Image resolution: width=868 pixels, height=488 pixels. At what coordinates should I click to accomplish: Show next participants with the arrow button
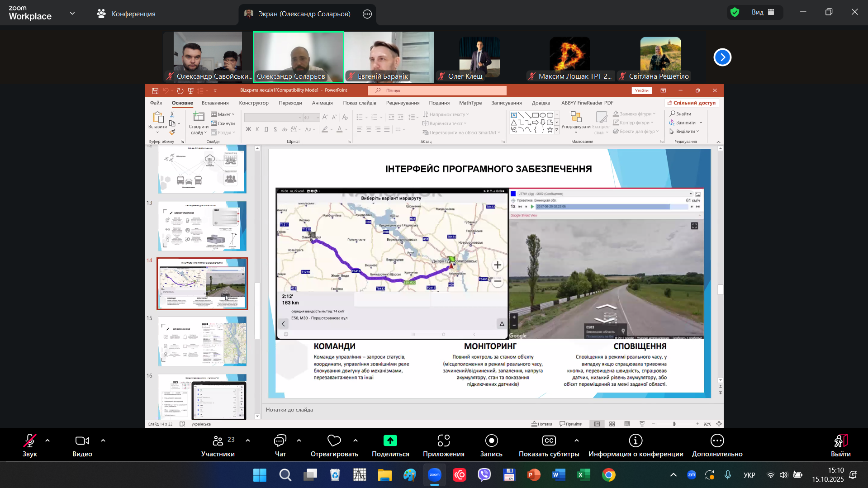coord(722,57)
